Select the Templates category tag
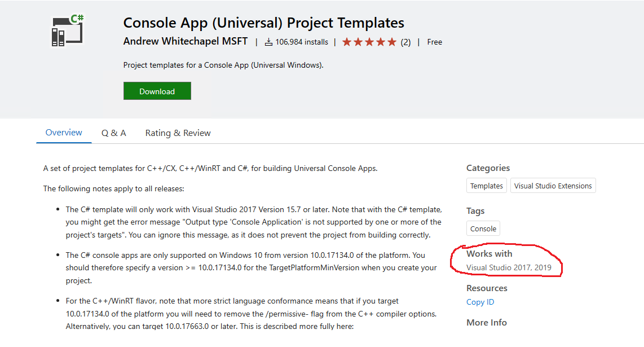The image size is (644, 347). 486,186
